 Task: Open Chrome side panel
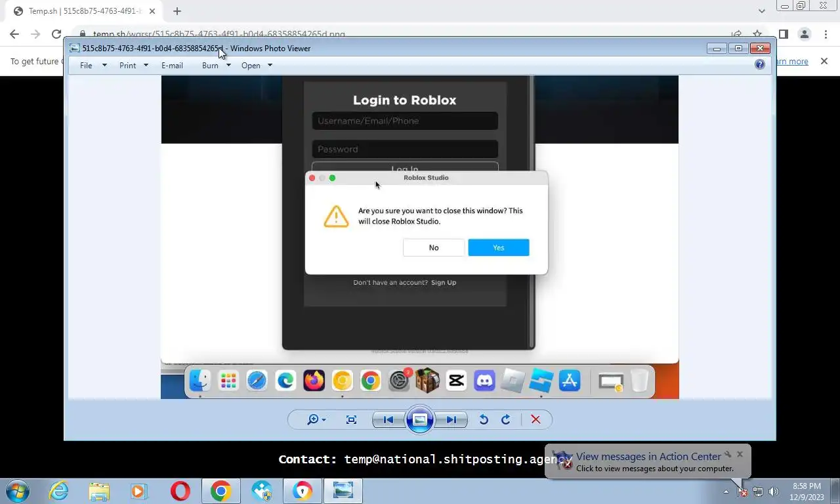point(783,34)
